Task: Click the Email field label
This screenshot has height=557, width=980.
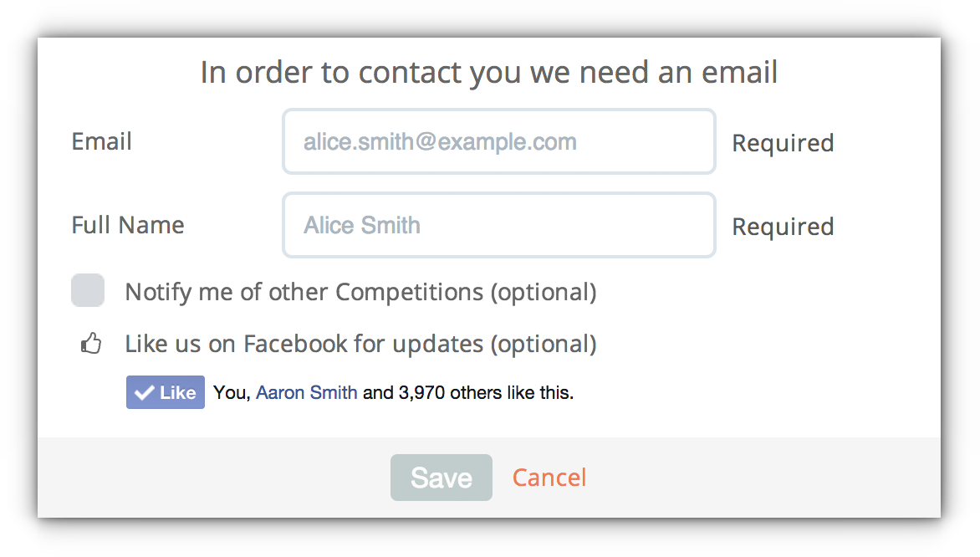Action: (x=102, y=141)
